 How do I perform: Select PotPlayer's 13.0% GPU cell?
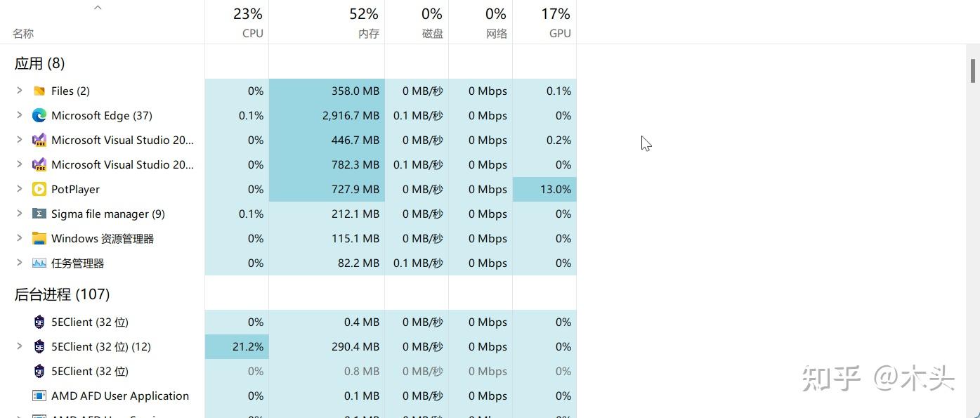coord(544,189)
